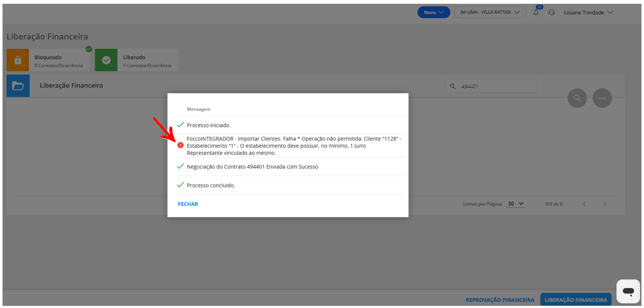
Task: Open the notifications bell icon
Action: (x=536, y=12)
